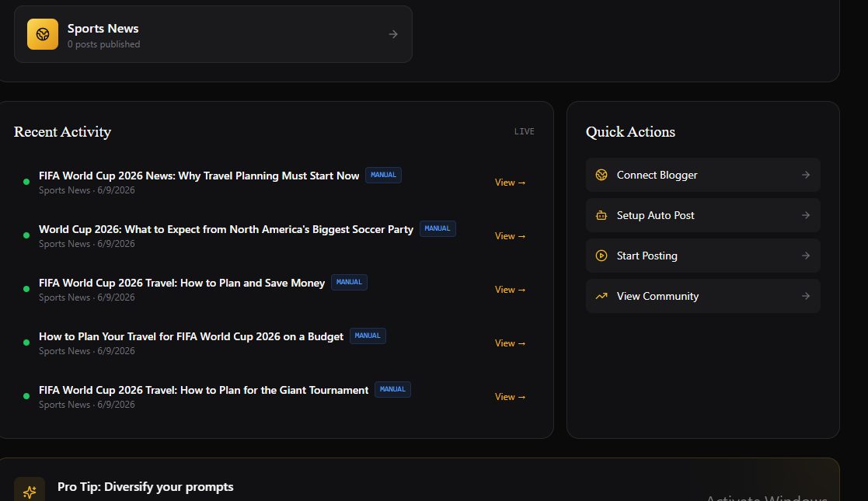This screenshot has height=501, width=868.
Task: Click 'Sports News · 6/9/2026' under Giant Tournament post
Action: 87,405
